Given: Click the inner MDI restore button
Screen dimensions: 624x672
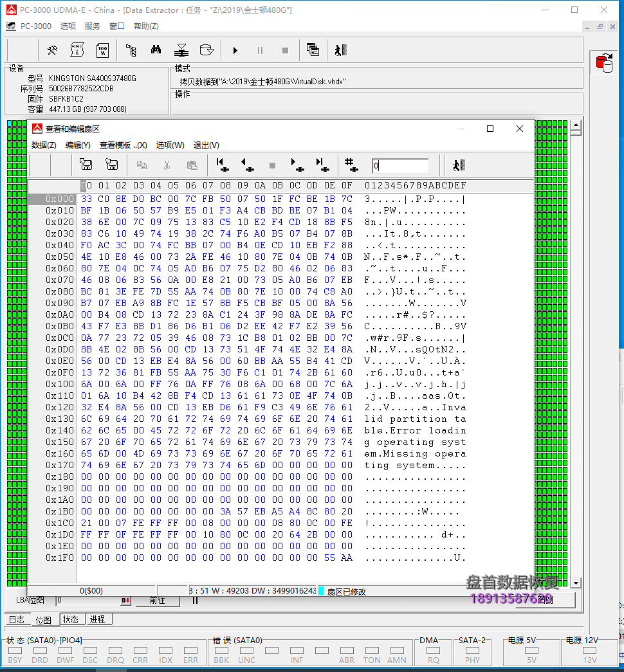Looking at the screenshot, I should coord(600,26).
